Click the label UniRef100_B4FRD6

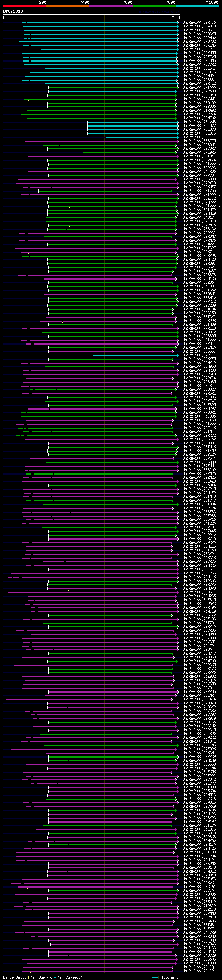coord(199,172)
